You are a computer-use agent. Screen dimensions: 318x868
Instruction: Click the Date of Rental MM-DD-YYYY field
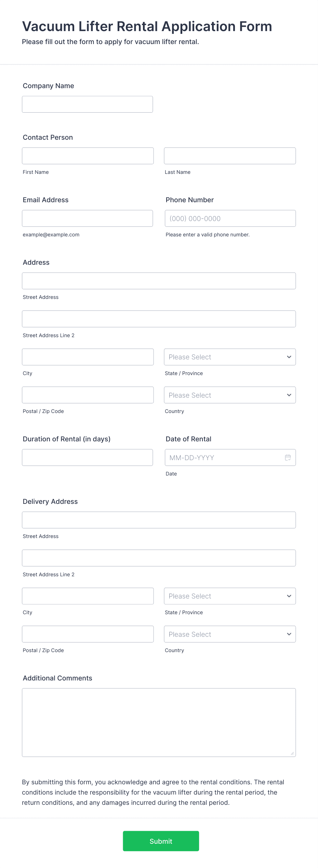pos(230,457)
